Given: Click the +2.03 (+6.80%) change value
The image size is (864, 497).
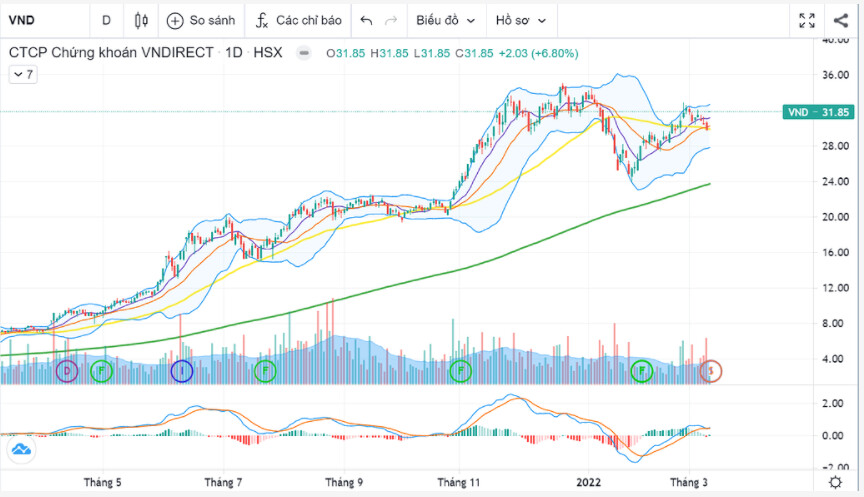Looking at the screenshot, I should pos(538,53).
